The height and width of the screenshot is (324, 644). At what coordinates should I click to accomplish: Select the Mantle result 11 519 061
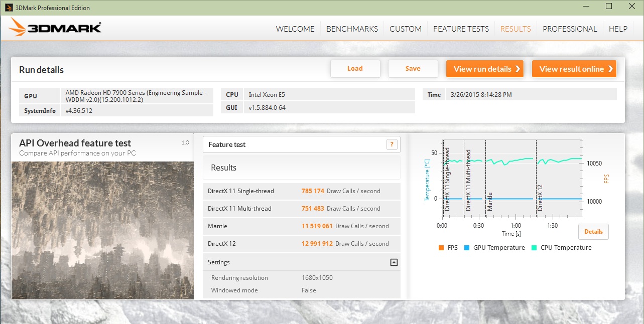[317, 226]
